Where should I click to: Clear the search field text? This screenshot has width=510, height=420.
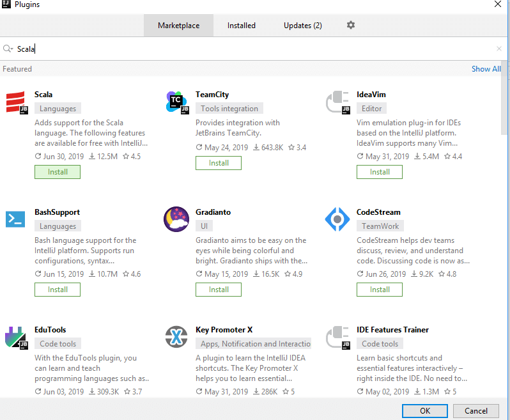pyautogui.click(x=499, y=49)
